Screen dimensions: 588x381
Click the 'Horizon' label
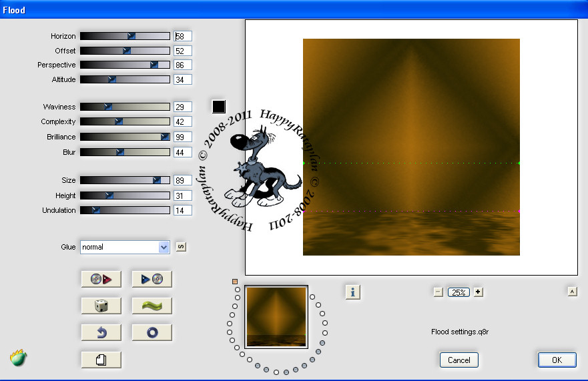(63, 36)
